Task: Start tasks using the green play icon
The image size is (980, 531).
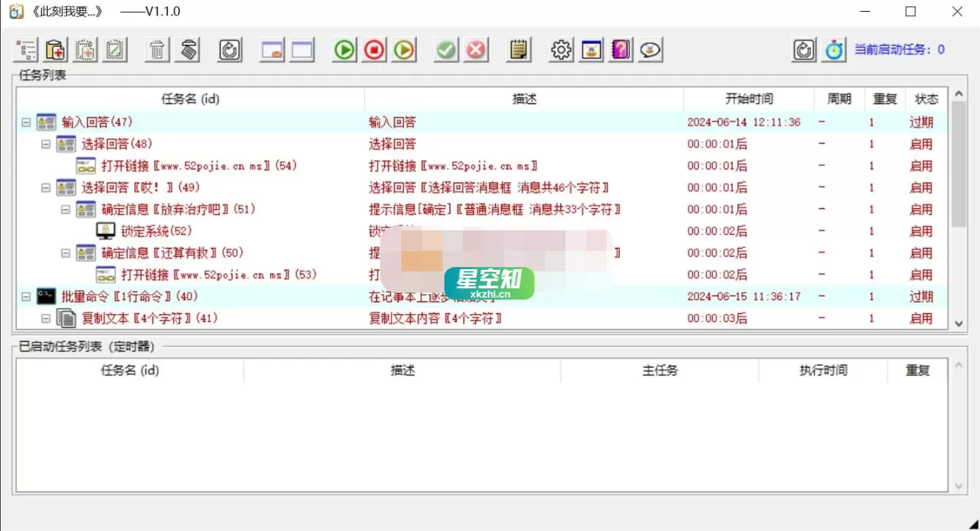Action: (x=343, y=49)
